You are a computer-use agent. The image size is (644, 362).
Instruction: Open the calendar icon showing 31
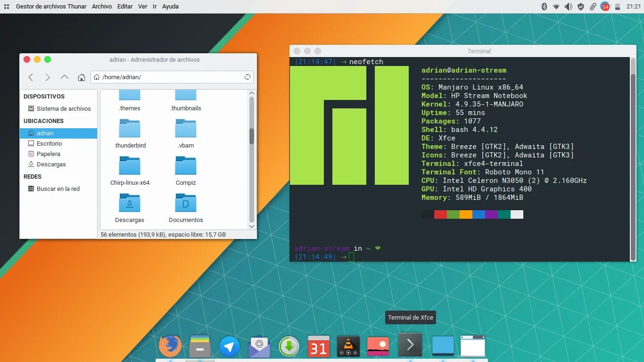coord(319,347)
